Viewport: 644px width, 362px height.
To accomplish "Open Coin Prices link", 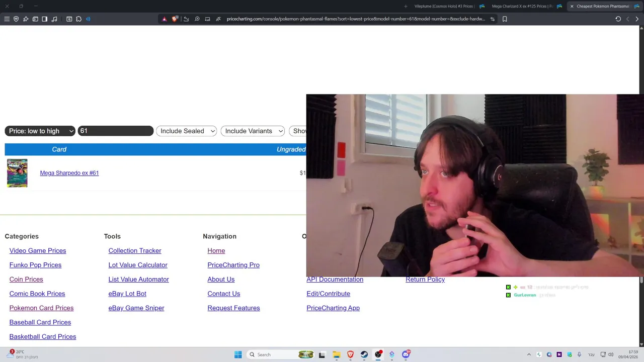I will tap(26, 279).
